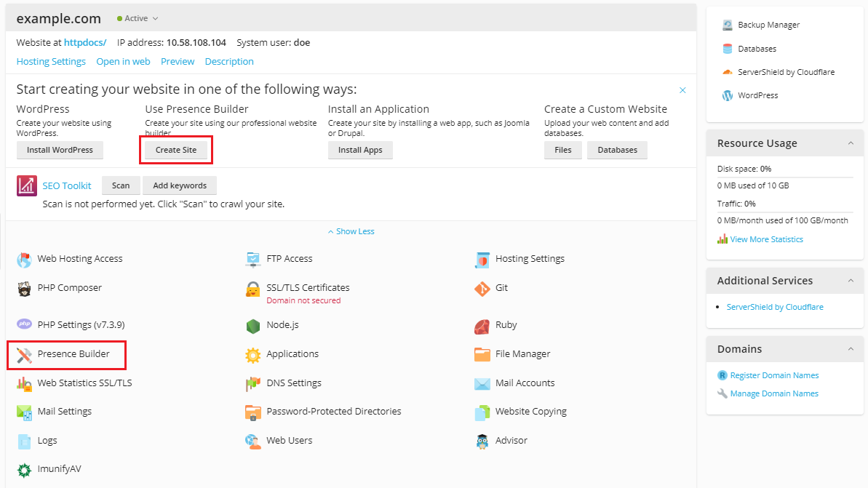Open the httpdocs/ folder link
The image size is (868, 488).
pyautogui.click(x=84, y=43)
